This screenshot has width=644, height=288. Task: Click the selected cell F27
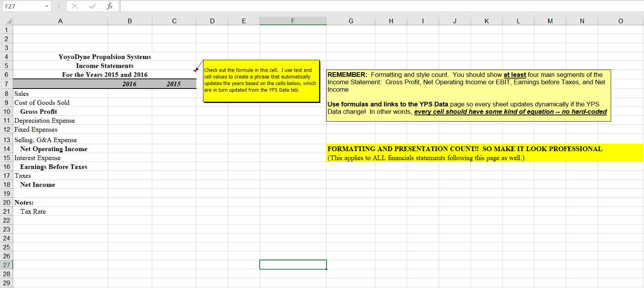click(293, 265)
